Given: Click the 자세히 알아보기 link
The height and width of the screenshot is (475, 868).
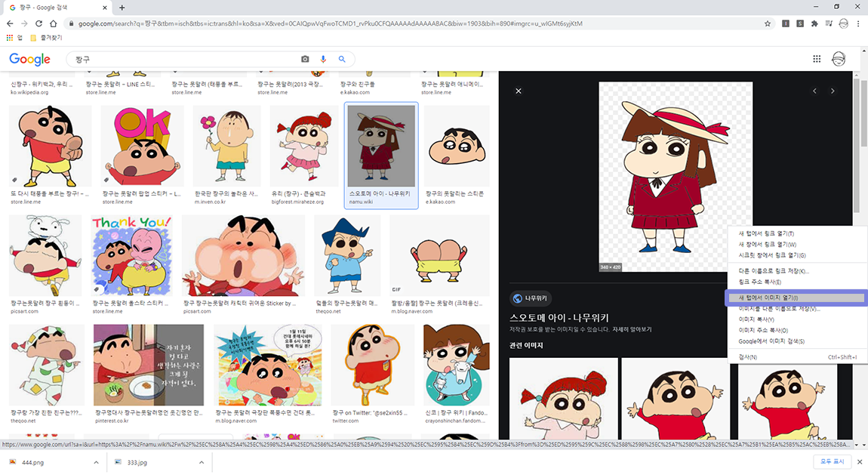Looking at the screenshot, I should (632, 329).
